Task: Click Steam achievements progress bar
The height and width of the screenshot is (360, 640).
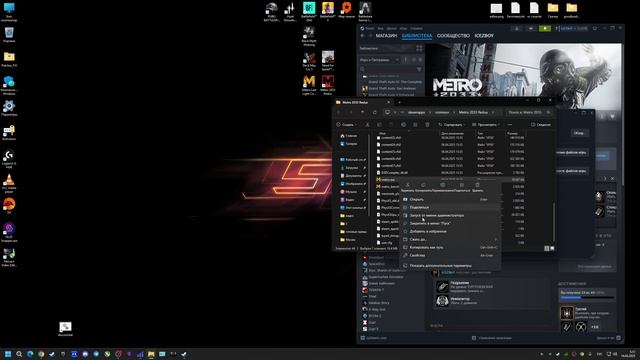Action: point(587,298)
